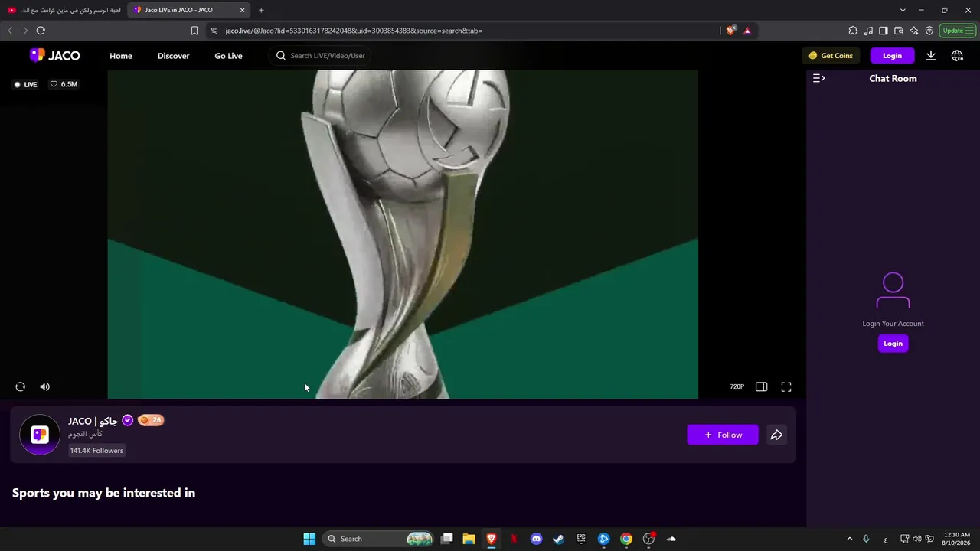Open the Windows Start menu
The height and width of the screenshot is (551, 980).
309,539
